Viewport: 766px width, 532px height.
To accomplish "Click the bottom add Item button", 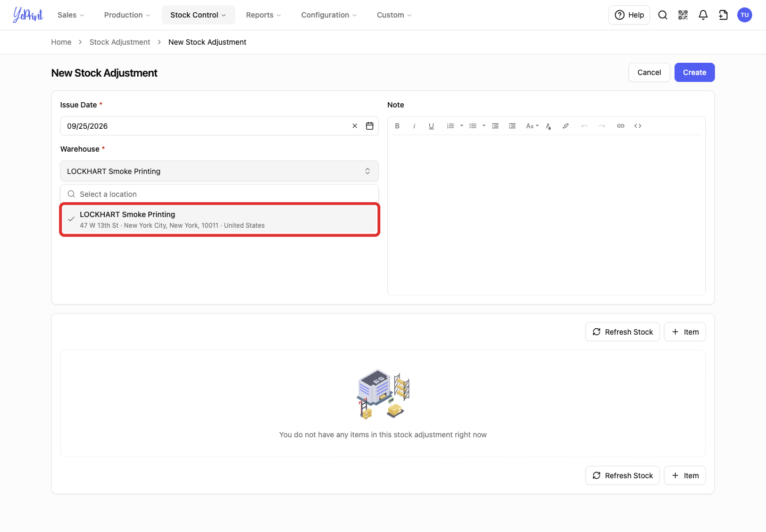I will pos(685,476).
